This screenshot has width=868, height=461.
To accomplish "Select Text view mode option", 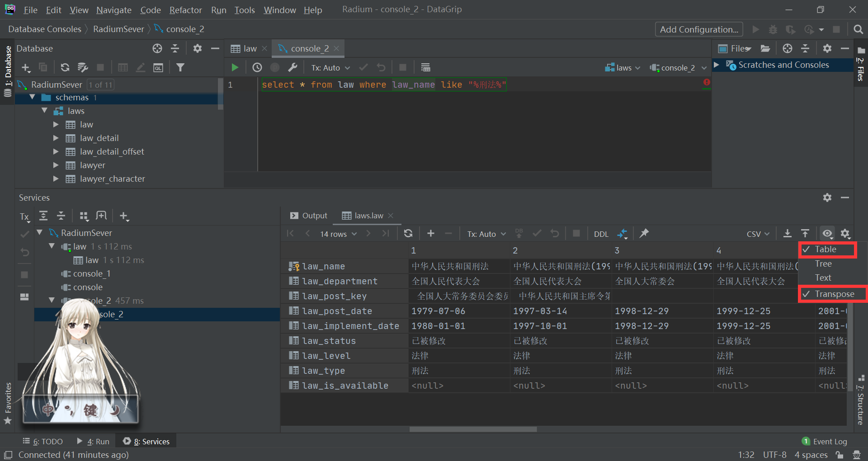I will [x=823, y=278].
